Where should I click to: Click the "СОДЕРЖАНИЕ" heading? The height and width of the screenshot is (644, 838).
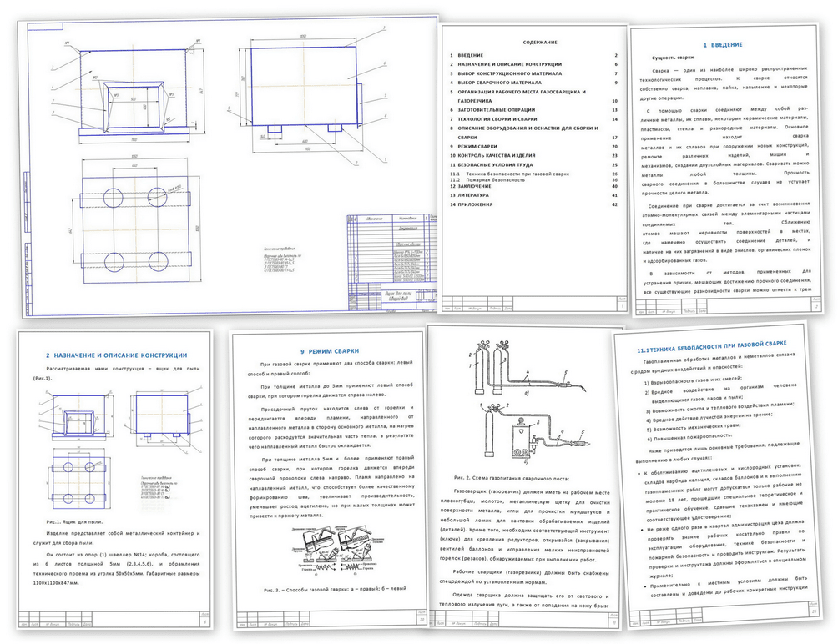[540, 43]
